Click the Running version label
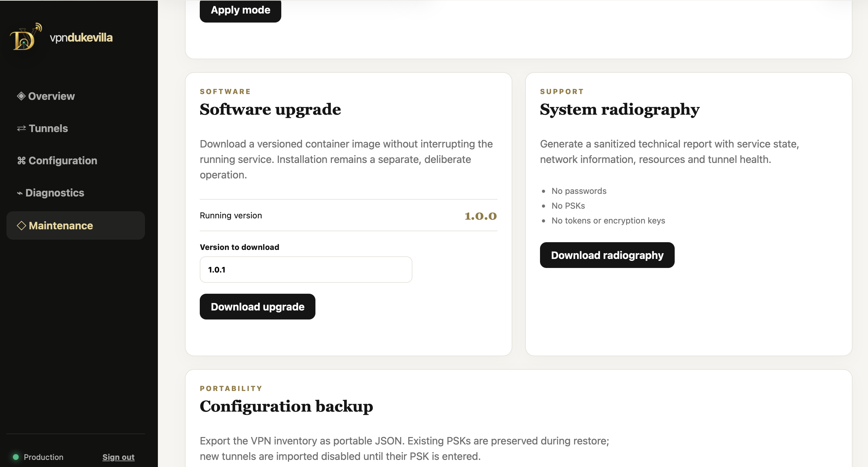The width and height of the screenshot is (868, 467). [231, 215]
